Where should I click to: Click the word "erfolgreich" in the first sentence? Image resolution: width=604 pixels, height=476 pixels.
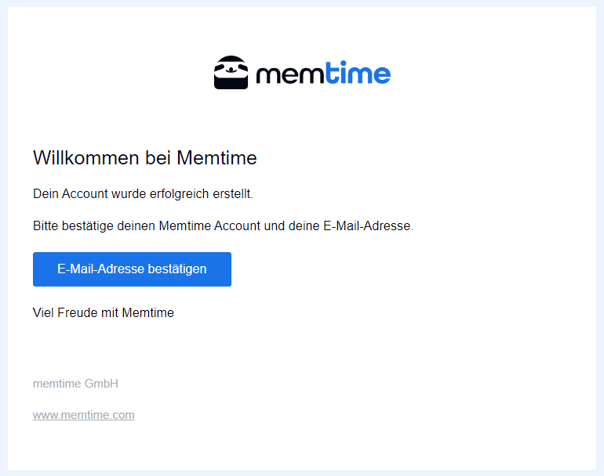coord(179,194)
